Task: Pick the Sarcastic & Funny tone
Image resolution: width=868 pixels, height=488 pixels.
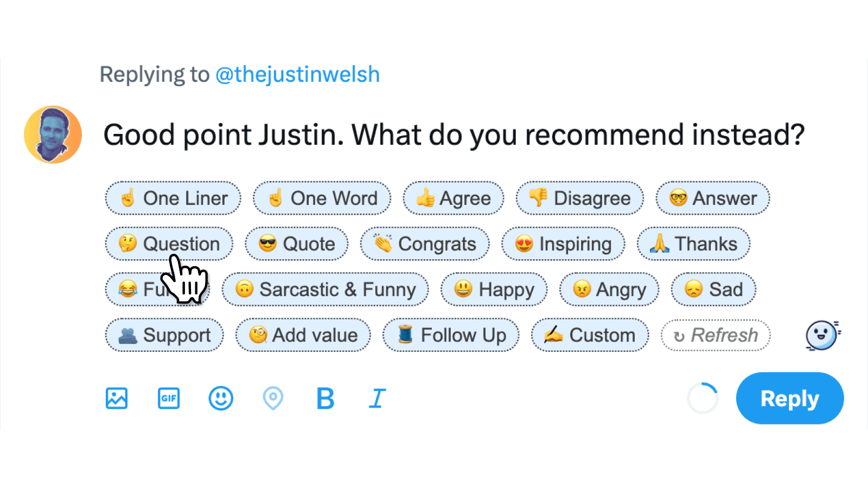Action: (x=325, y=289)
